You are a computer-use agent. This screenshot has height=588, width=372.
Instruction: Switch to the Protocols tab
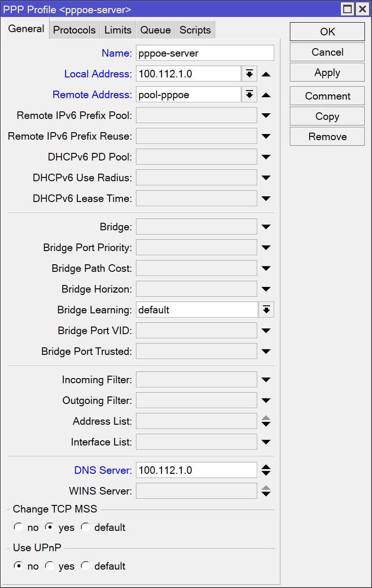(74, 29)
